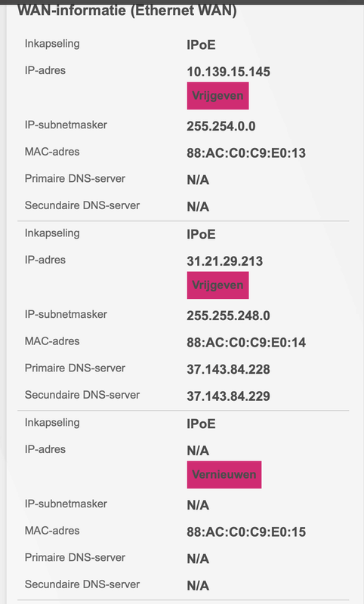Click Primaire DNS-server label beside 37.143.84.228

[x=75, y=368]
